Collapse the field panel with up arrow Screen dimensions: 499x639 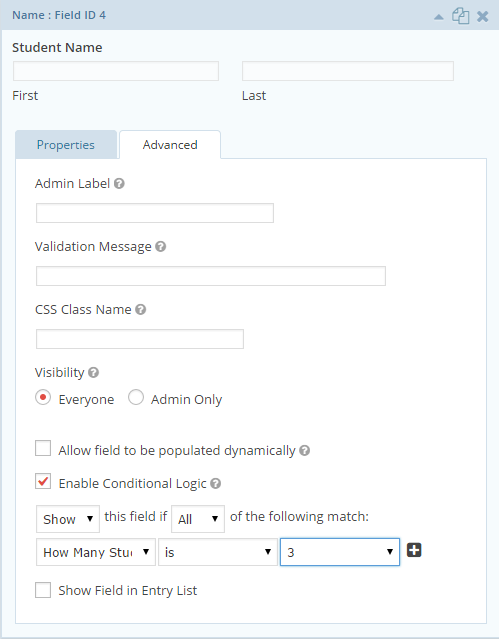[439, 17]
